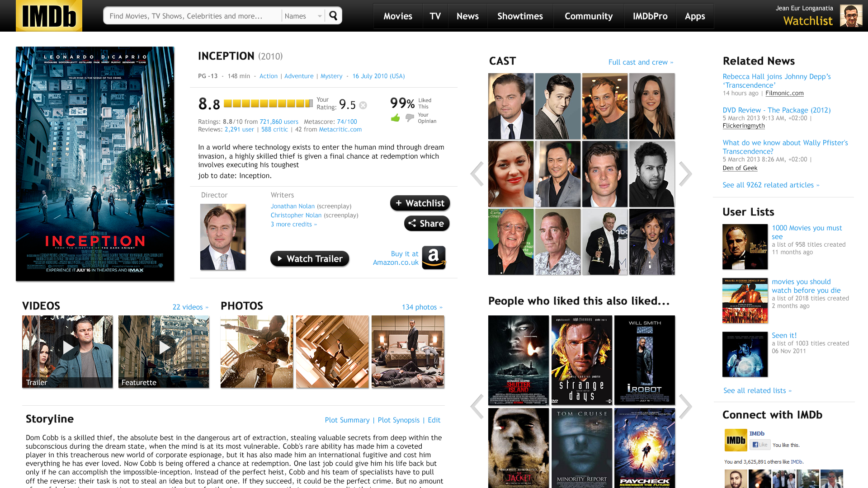868x488 pixels.
Task: Click the yellow star rating bar
Action: (268, 103)
